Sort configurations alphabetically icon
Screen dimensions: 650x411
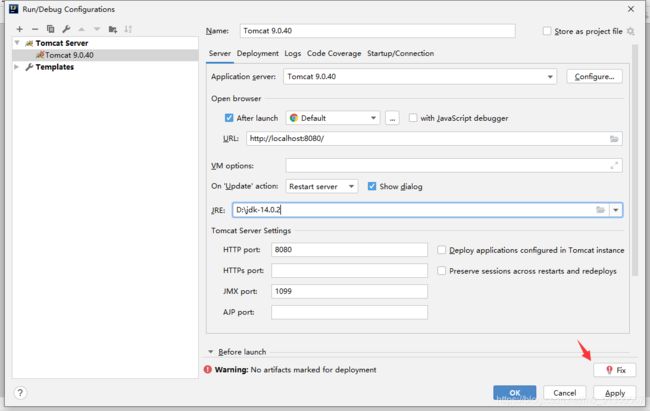pyautogui.click(x=128, y=29)
